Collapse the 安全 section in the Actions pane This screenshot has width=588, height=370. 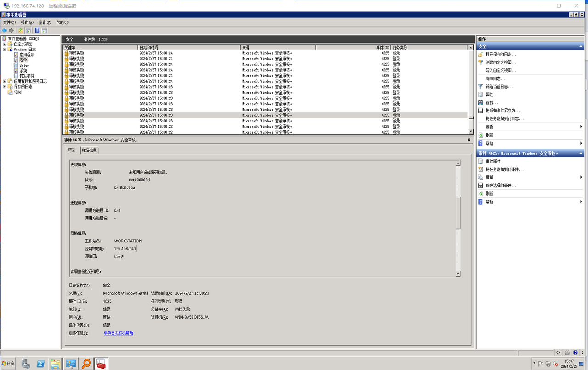point(581,47)
